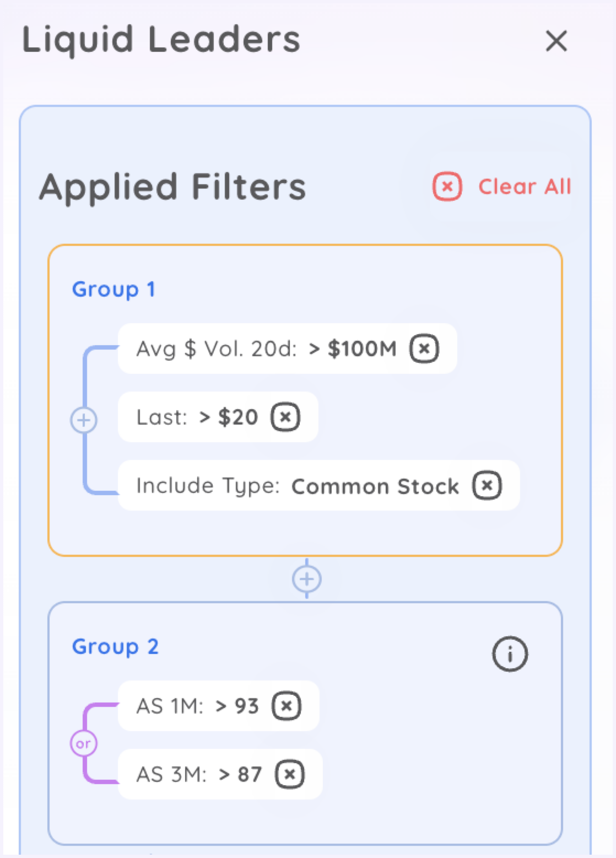The image size is (616, 858).
Task: Edit the AS 3M > 87 filter chip
Action: tap(198, 774)
